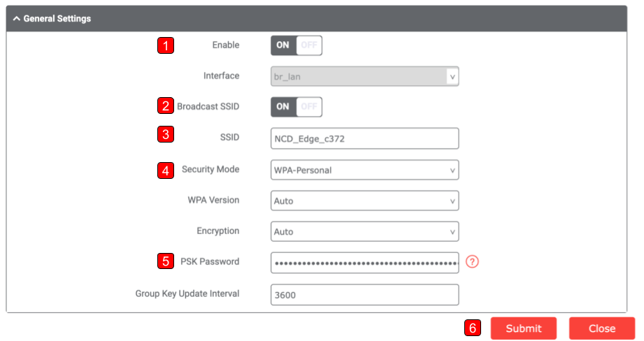Click the General Settings header title
This screenshot has width=644, height=341.
(x=57, y=18)
